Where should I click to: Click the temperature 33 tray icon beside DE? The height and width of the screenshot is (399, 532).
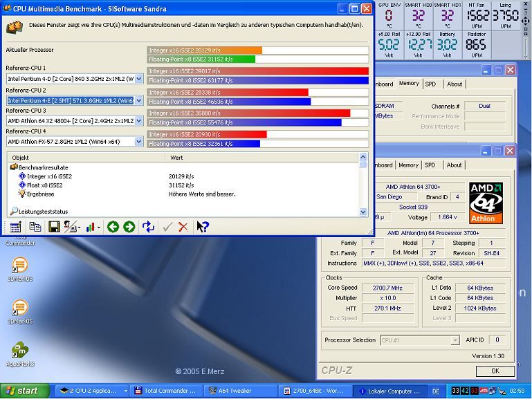455,391
